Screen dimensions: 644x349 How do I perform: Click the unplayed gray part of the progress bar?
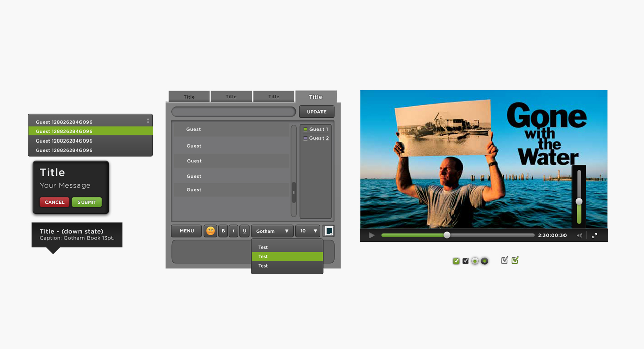(x=492, y=235)
